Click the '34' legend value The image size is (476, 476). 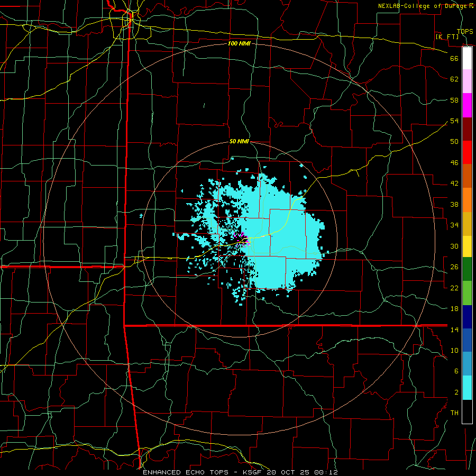[454, 225]
